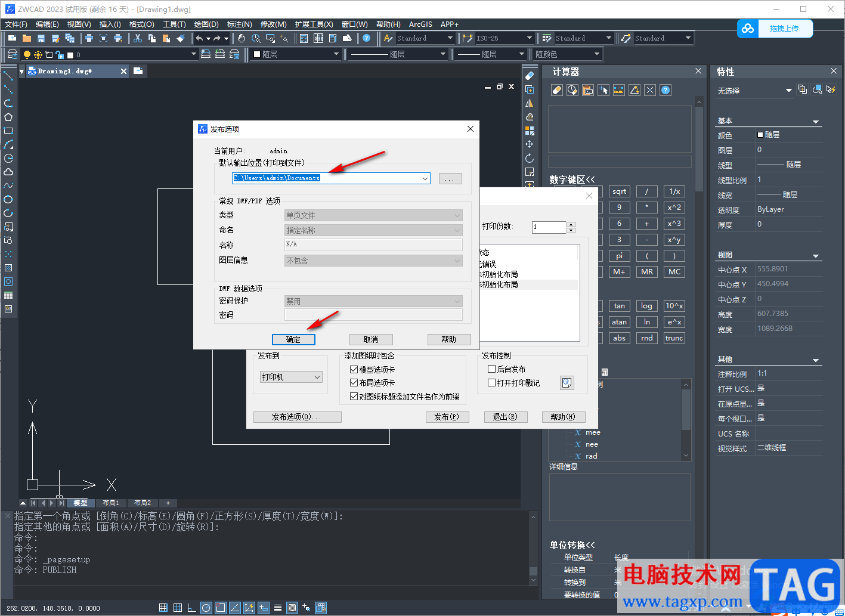
Task: Select the Table tool in draw toolbar
Action: click(x=8, y=295)
